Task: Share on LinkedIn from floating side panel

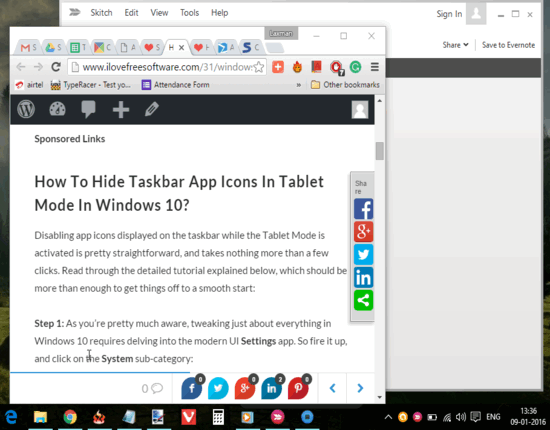Action: tap(363, 277)
